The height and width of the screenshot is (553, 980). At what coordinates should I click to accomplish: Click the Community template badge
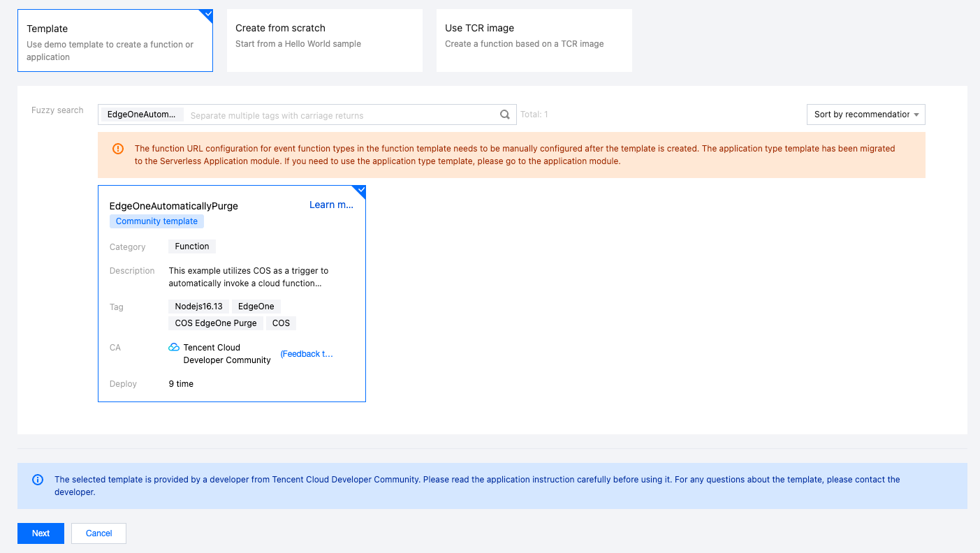(x=156, y=221)
